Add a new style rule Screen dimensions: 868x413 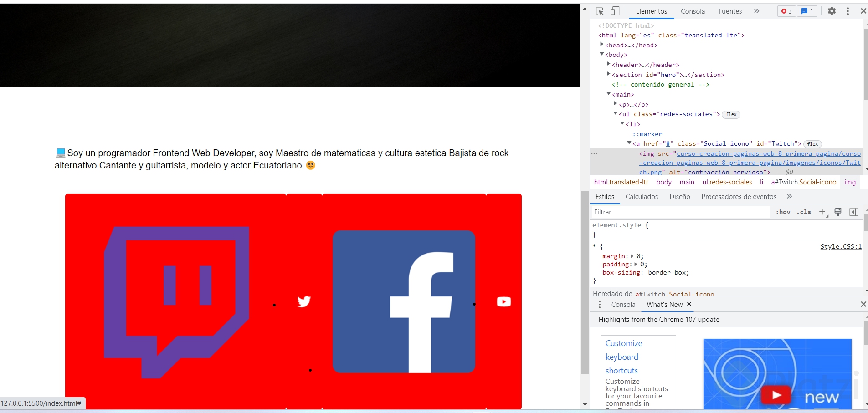tap(823, 212)
